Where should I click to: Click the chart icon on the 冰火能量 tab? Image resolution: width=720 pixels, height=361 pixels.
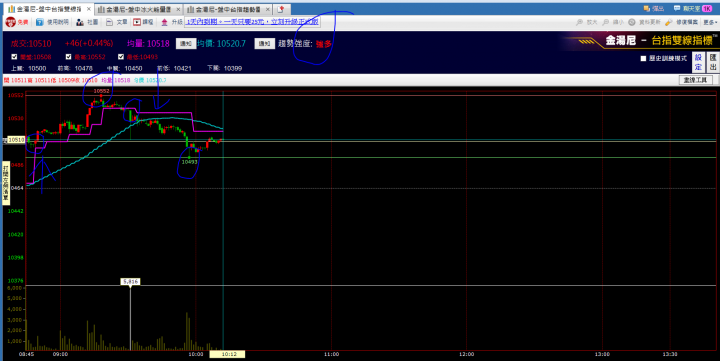101,9
